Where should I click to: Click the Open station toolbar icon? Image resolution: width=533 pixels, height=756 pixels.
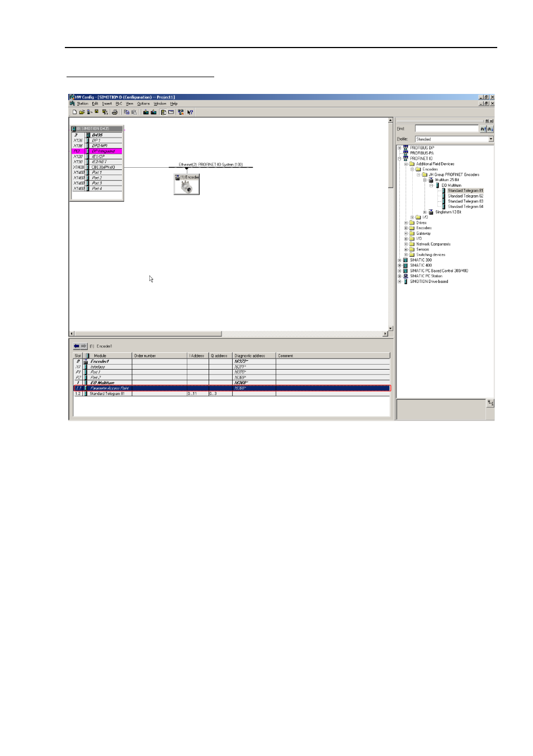(82, 112)
